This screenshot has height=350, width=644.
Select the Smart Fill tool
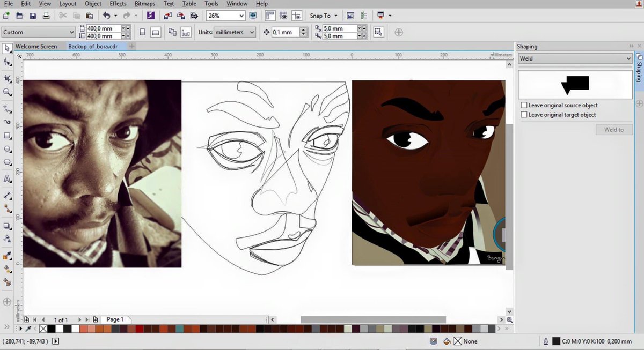point(8,282)
